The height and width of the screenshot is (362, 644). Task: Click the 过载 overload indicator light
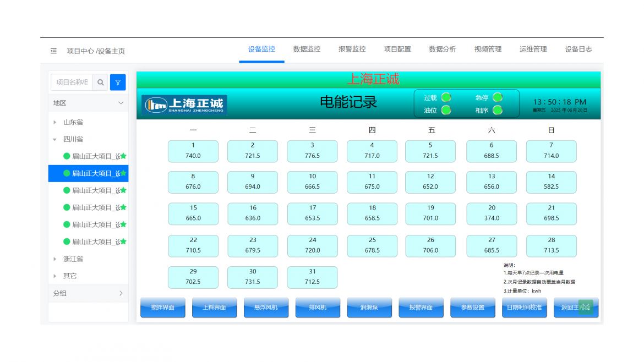446,97
